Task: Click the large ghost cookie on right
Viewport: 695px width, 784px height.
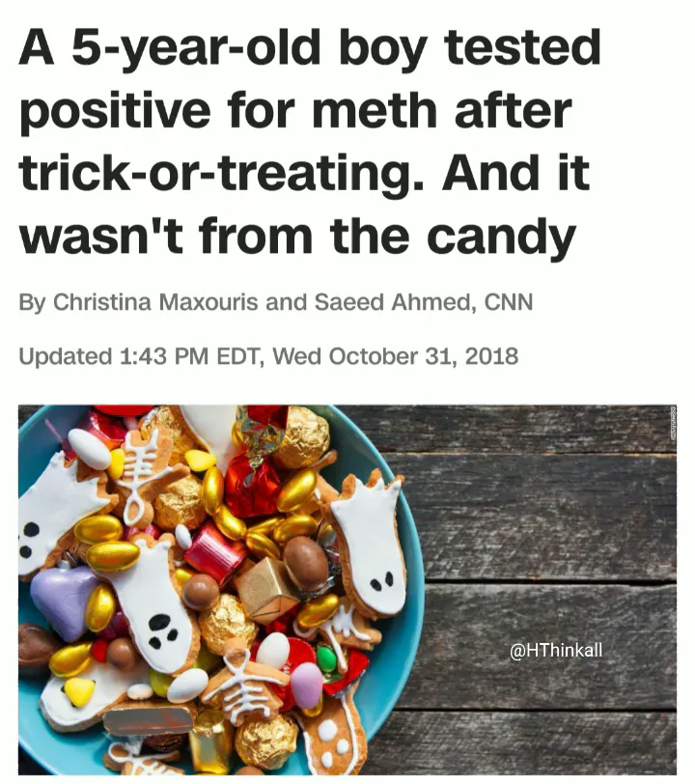Action: coord(370,545)
